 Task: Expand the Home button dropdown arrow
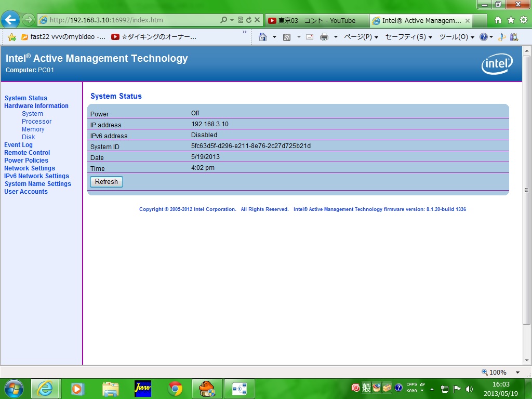274,37
